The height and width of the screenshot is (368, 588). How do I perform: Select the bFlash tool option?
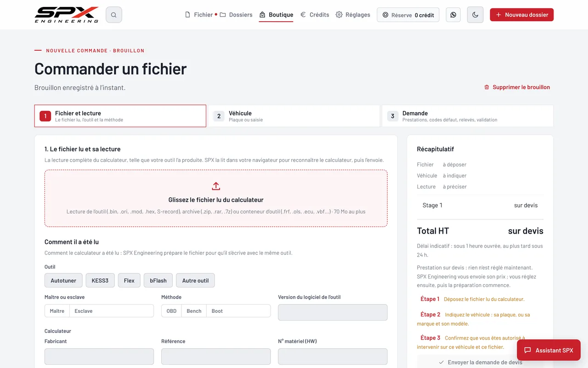[158, 280]
